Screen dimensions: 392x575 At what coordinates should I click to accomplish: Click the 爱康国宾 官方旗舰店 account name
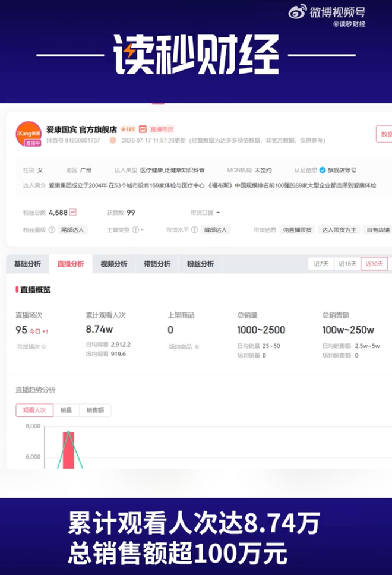click(81, 129)
